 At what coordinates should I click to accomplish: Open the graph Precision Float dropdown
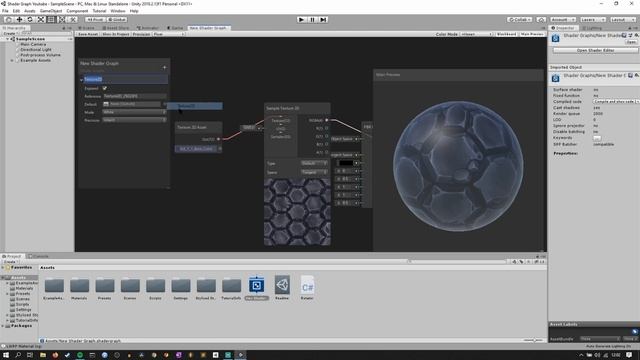[x=169, y=34]
